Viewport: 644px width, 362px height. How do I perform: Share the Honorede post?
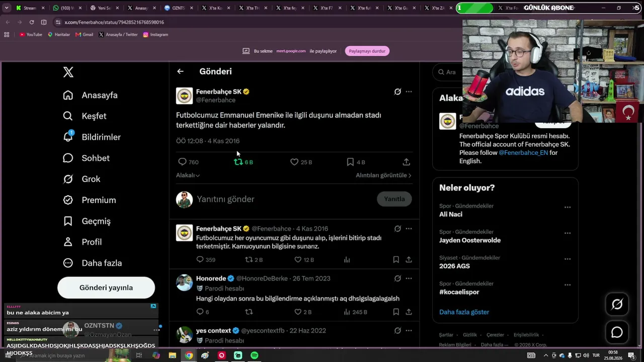point(409,312)
